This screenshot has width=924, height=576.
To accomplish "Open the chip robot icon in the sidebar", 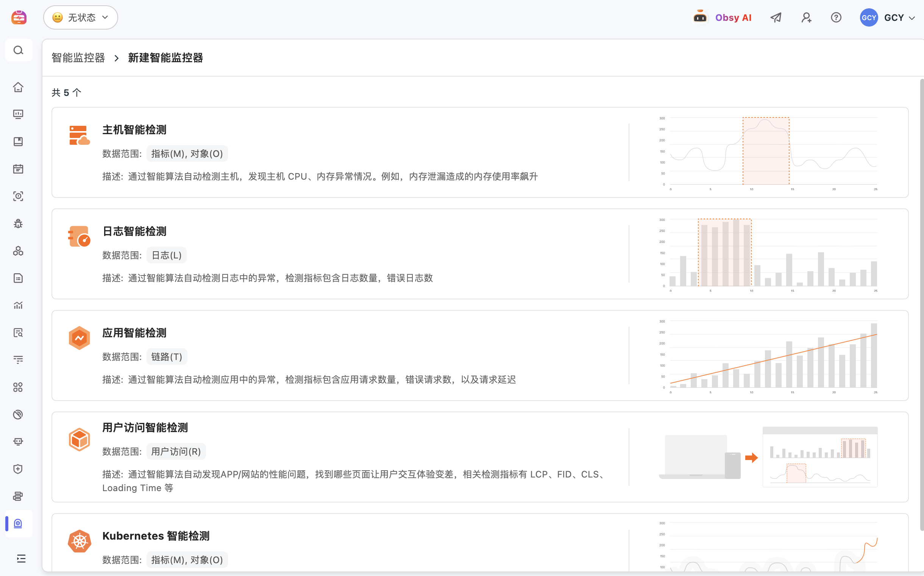I will pyautogui.click(x=18, y=441).
